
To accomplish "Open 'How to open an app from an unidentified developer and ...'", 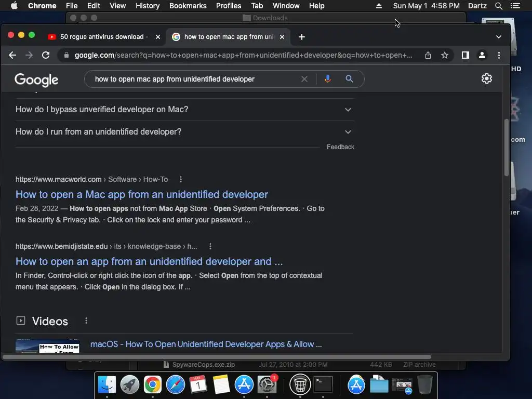I will pos(149,262).
